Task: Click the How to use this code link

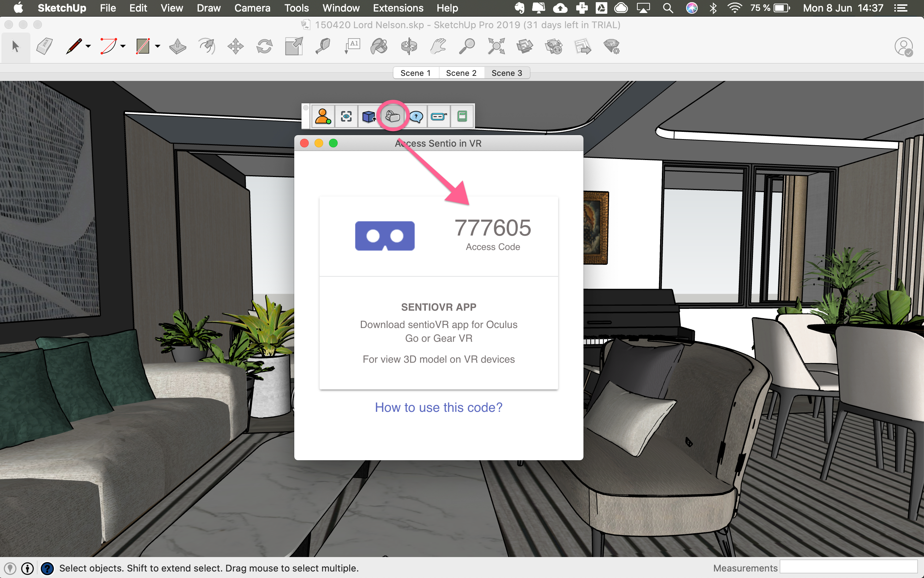Action: (x=438, y=407)
